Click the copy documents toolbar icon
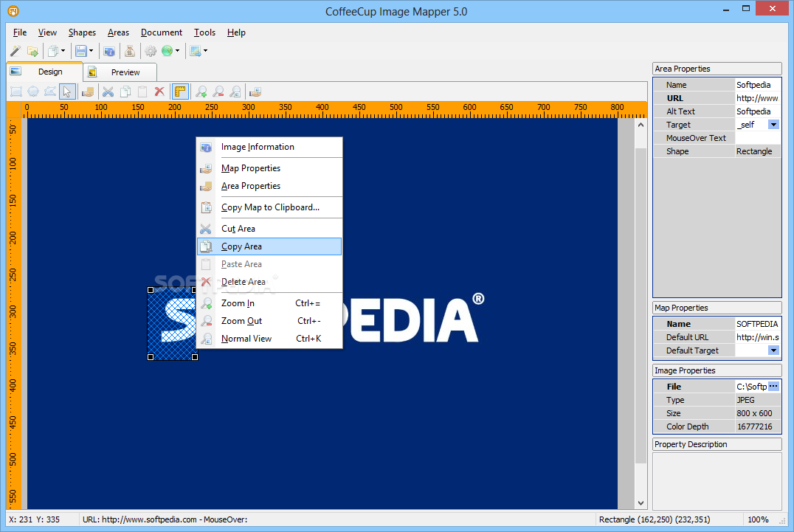The width and height of the screenshot is (794, 532). [x=52, y=51]
